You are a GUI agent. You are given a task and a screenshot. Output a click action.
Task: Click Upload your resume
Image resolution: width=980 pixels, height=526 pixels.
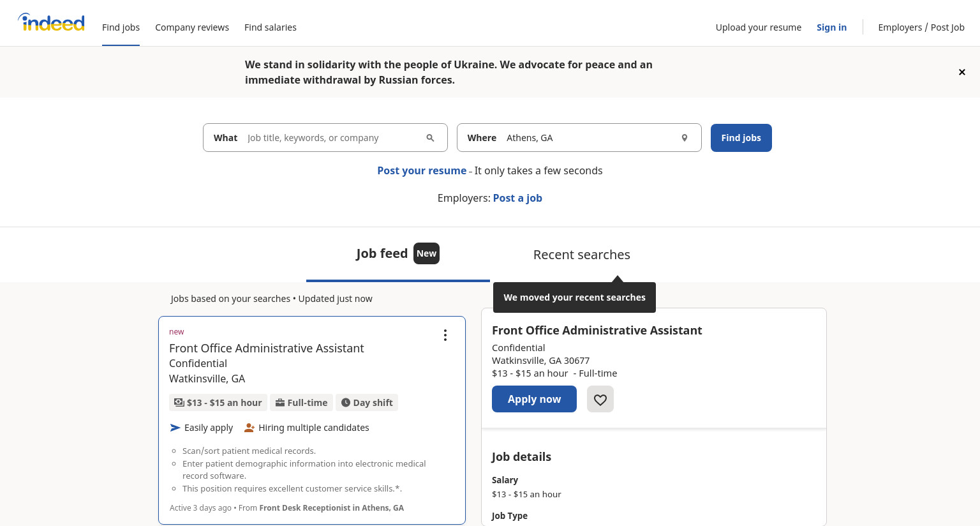[759, 27]
